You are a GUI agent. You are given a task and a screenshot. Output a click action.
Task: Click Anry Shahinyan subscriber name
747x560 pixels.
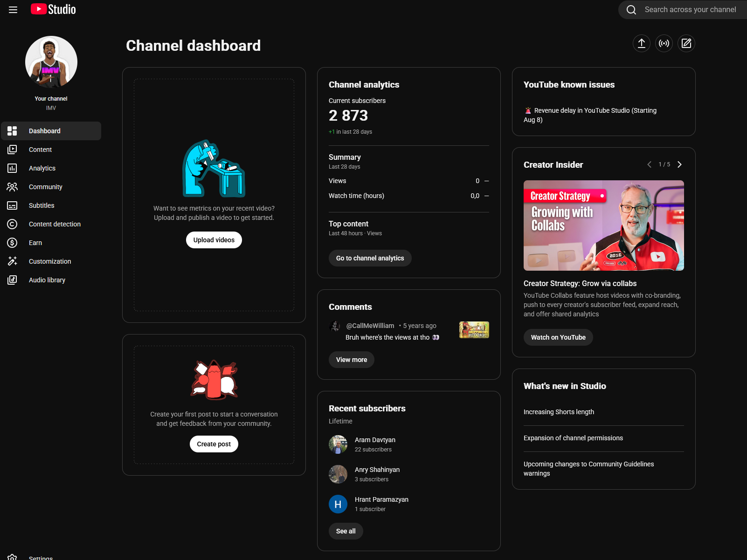tap(377, 470)
